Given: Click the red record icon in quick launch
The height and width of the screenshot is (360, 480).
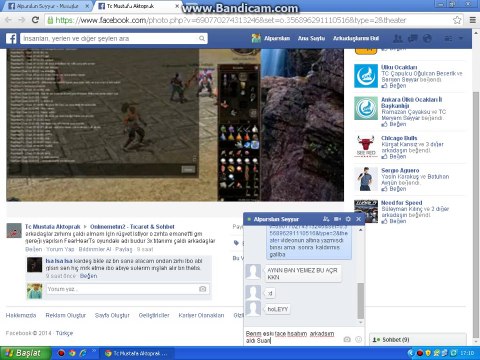Looking at the screenshot, I should 61,353.
